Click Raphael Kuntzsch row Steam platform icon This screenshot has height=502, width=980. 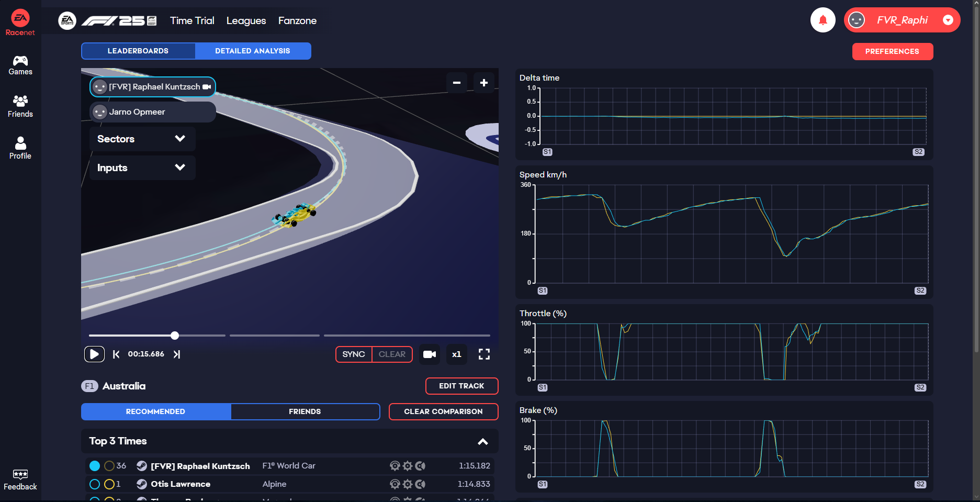pos(141,466)
